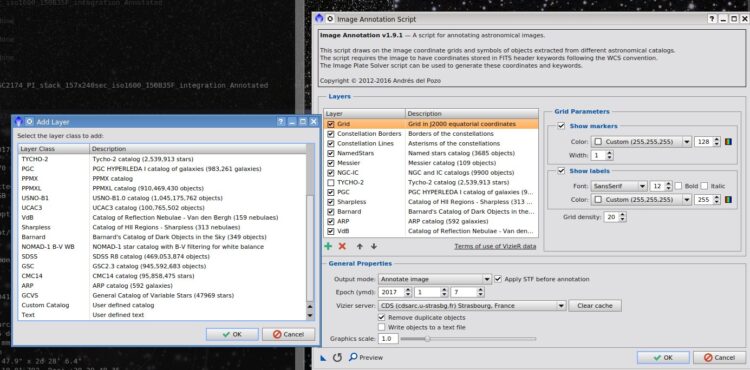
Task: Click PixInsight logo icon in Image Annotation Script title bar
Action: [320, 19]
